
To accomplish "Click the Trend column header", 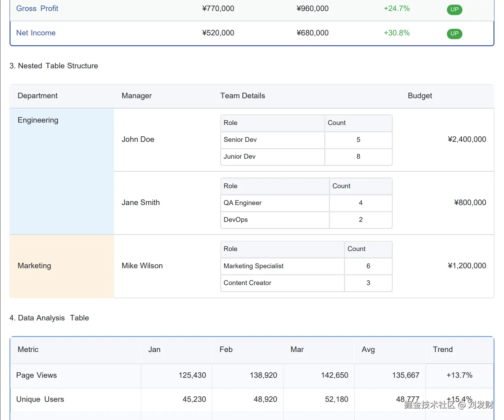I will [443, 350].
